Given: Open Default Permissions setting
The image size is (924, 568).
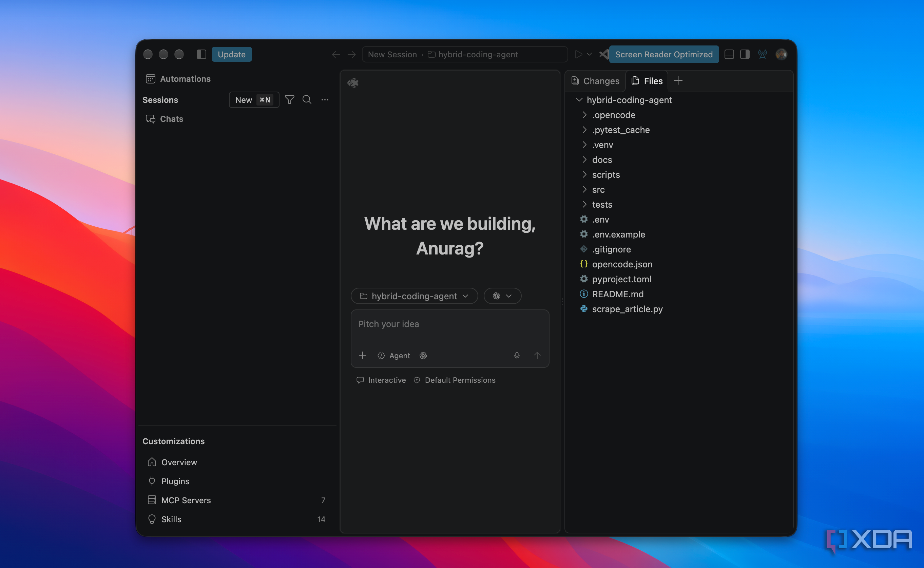Looking at the screenshot, I should coord(454,380).
